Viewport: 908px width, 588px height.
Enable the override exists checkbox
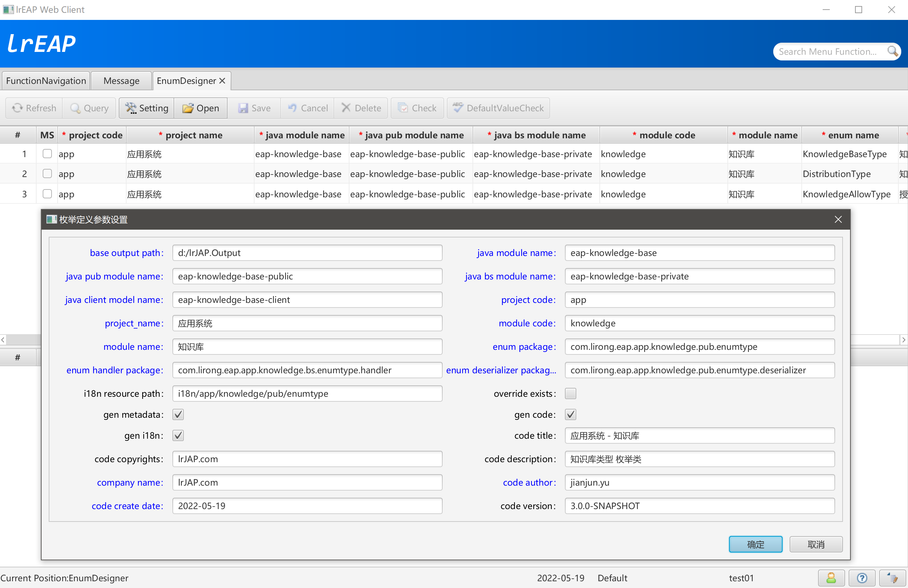[x=570, y=394]
